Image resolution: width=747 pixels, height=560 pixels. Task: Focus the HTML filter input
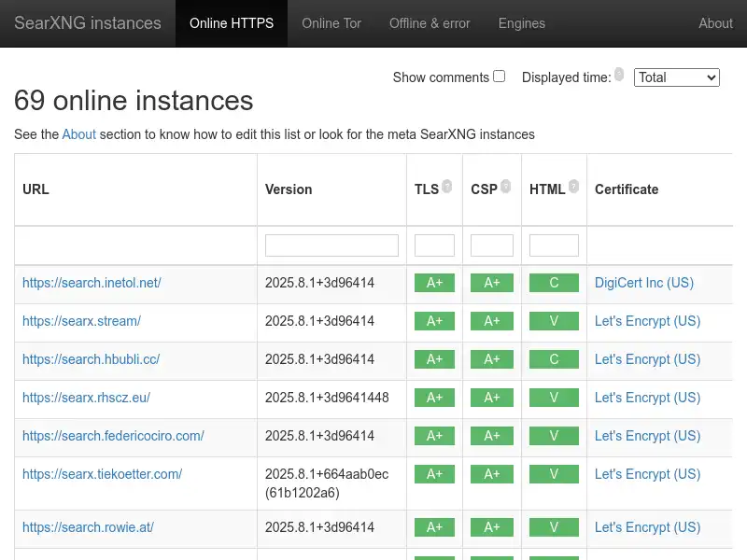pyautogui.click(x=554, y=245)
